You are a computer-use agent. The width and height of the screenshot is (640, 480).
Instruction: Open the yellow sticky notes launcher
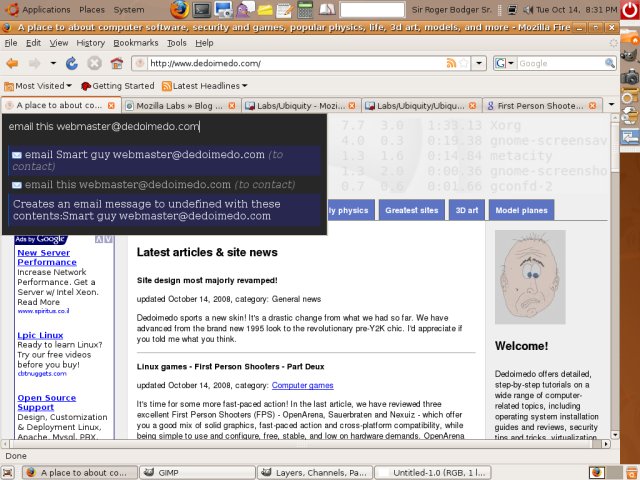pyautogui.click(x=265, y=10)
